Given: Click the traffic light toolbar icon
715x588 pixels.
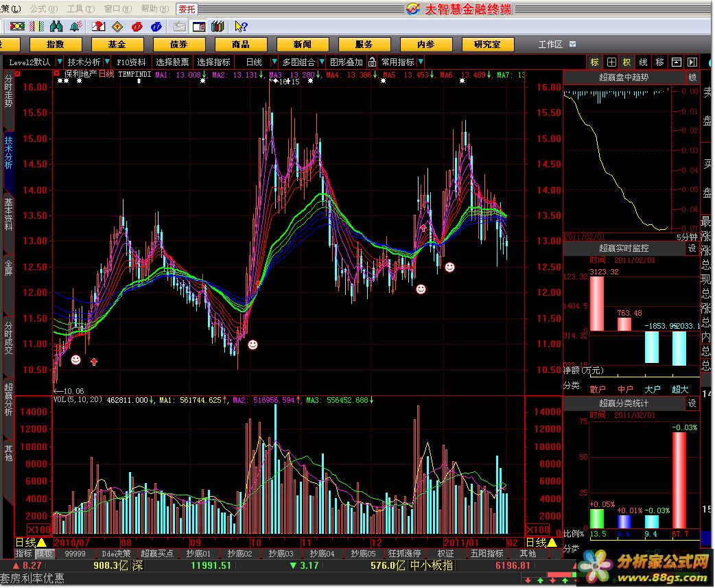Looking at the screenshot, I should click(17, 27).
